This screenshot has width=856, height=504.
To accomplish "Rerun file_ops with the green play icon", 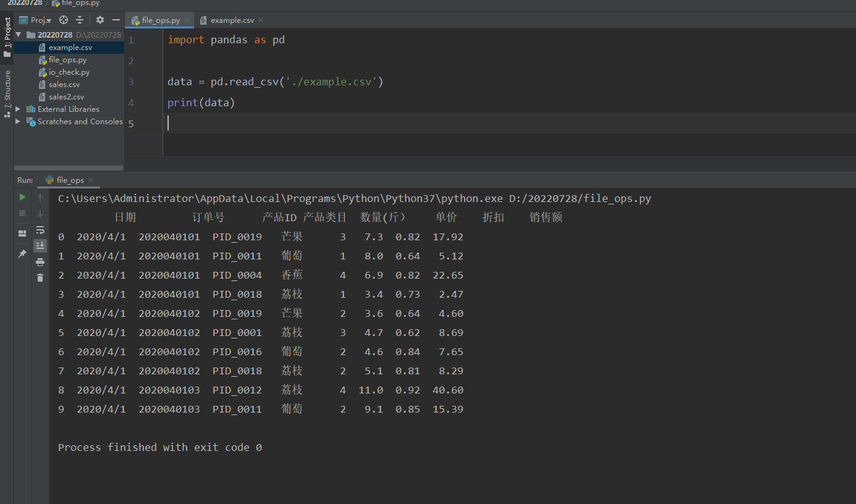I will click(22, 197).
